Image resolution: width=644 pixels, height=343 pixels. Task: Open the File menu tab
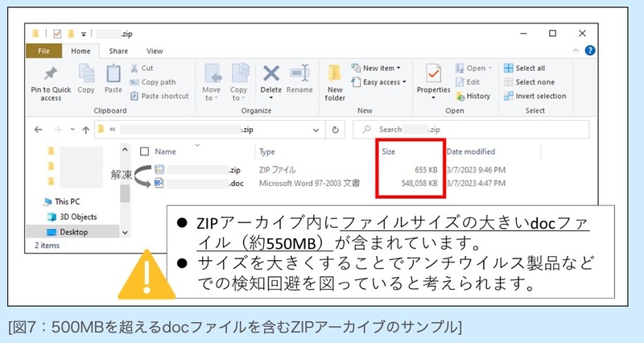44,51
